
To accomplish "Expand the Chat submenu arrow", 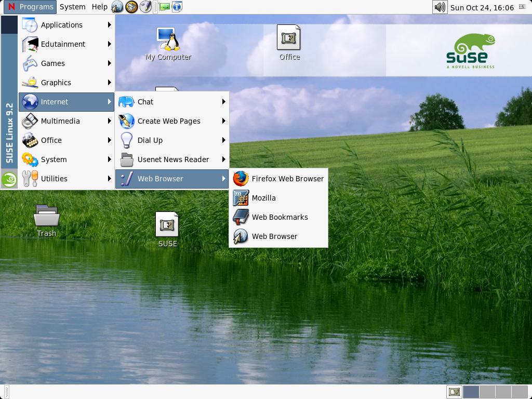I will tap(223, 102).
